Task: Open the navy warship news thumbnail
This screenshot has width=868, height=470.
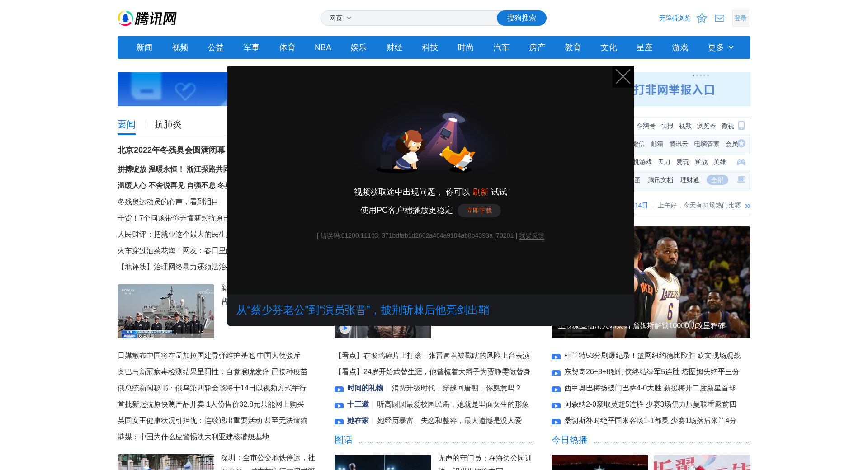Action: [166, 311]
